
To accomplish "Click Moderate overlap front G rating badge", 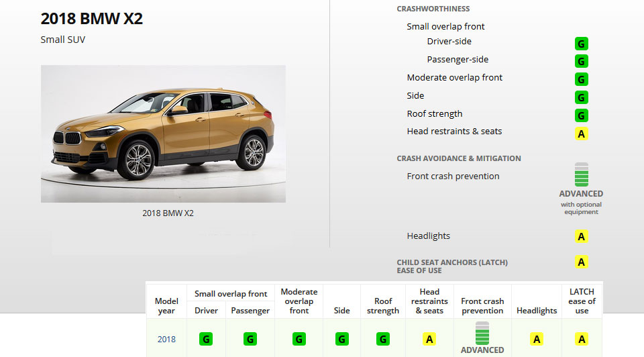I will 582,80.
